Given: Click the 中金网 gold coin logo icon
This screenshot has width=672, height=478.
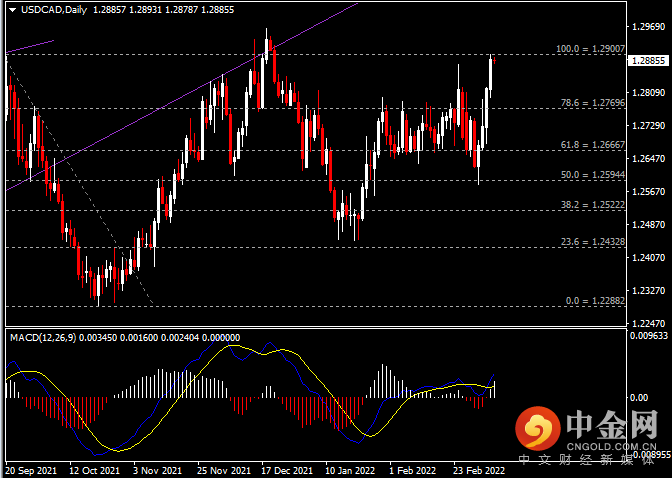Looking at the screenshot, I should coord(540,428).
